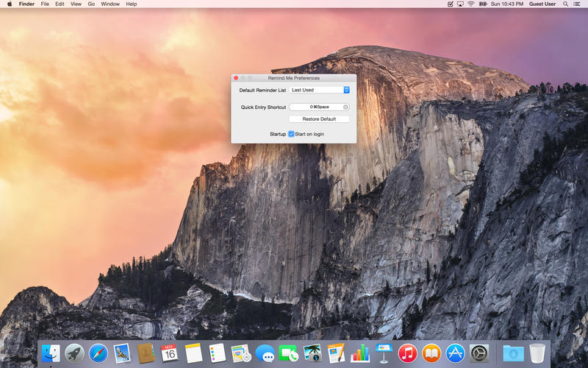Open the Notification Center icon
The image size is (588, 368).
tap(578, 4)
